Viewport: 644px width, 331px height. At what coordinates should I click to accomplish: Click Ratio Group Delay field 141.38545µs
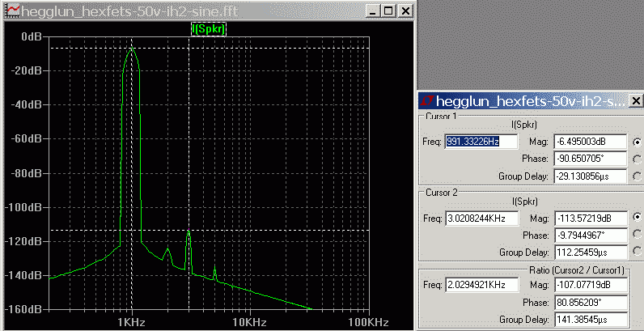click(591, 319)
